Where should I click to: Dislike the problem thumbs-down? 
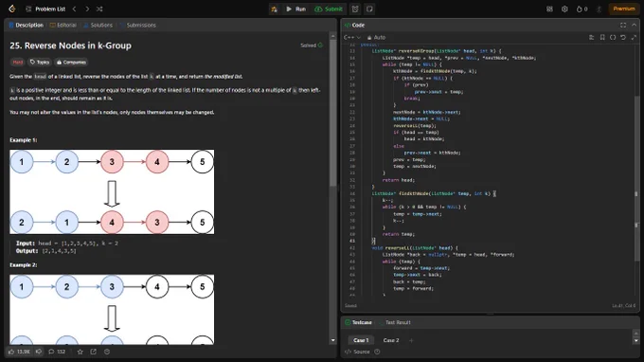click(x=39, y=352)
